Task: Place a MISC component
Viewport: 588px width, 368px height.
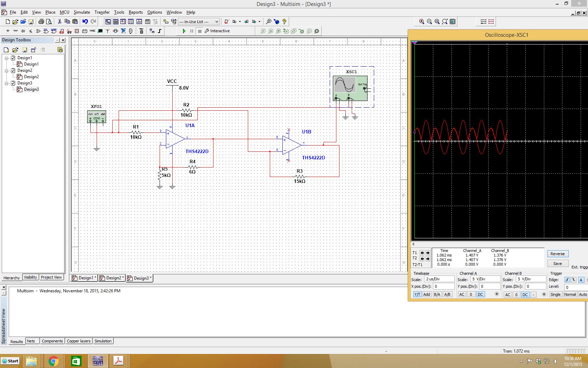Action: pyautogui.click(x=92, y=31)
